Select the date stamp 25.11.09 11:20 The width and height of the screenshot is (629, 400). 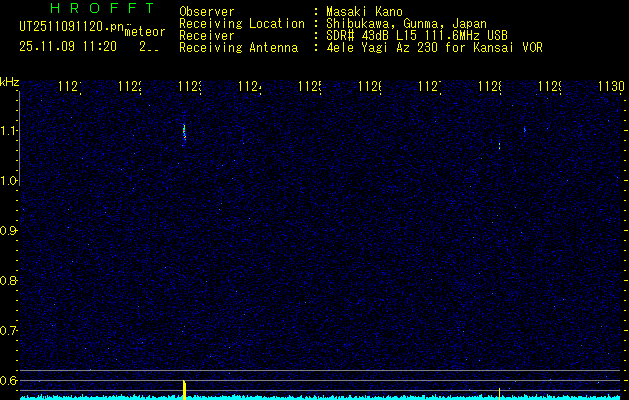[68, 47]
